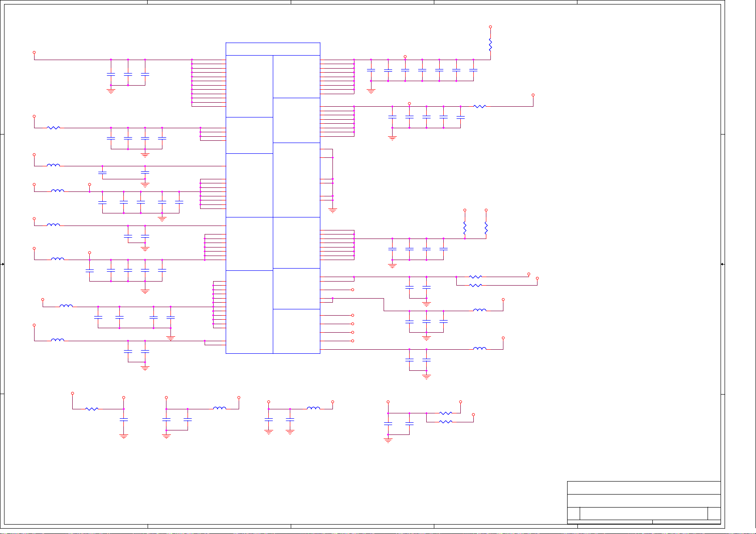Screen dimensions: 756x534
Task: Select the topmost vertical resistor near the top-right terminal
Action: click(490, 44)
